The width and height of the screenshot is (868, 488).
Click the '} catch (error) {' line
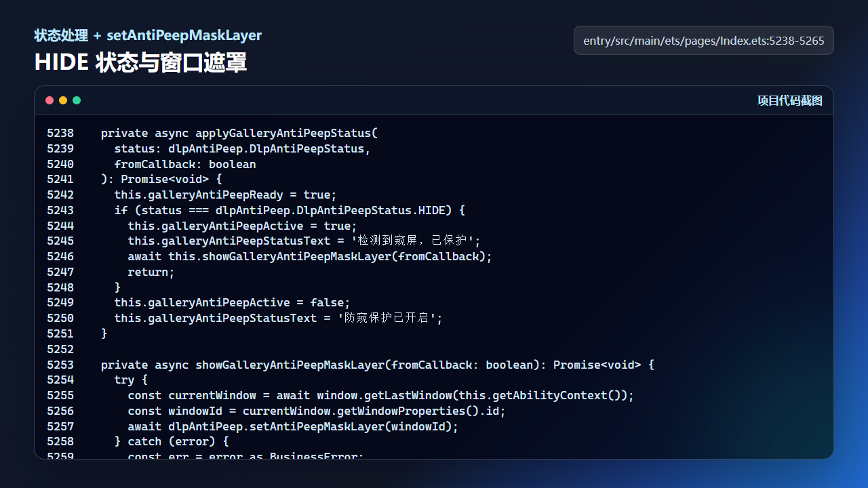(172, 442)
